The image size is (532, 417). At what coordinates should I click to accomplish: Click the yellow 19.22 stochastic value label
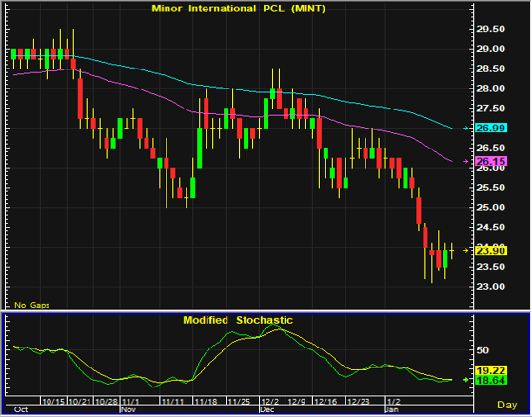491,370
